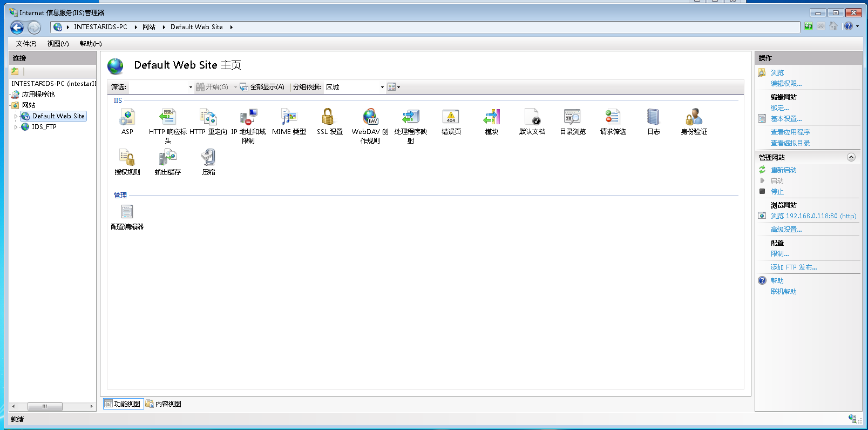Image resolution: width=868 pixels, height=430 pixels.
Task: Open SSL 设置 feature
Action: 330,122
